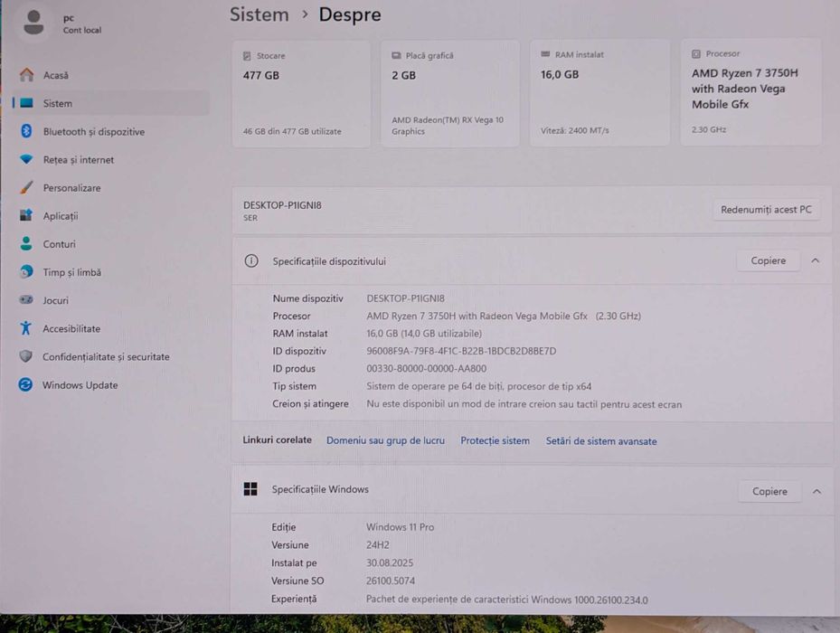The width and height of the screenshot is (840, 633).
Task: Click the info icon beside Specificațiile dispozitivului
Action: click(x=251, y=261)
